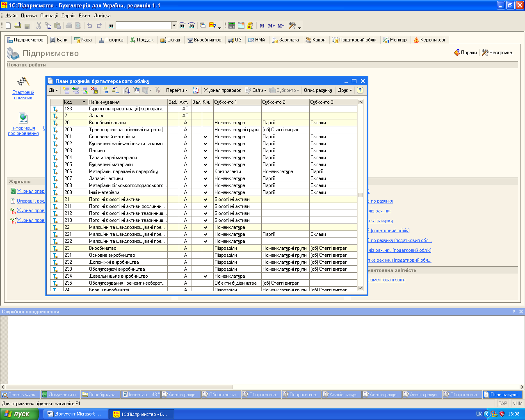Screen dimensions: 525x420
Task: Open the calendar icon in main toolbar
Action: (241, 25)
